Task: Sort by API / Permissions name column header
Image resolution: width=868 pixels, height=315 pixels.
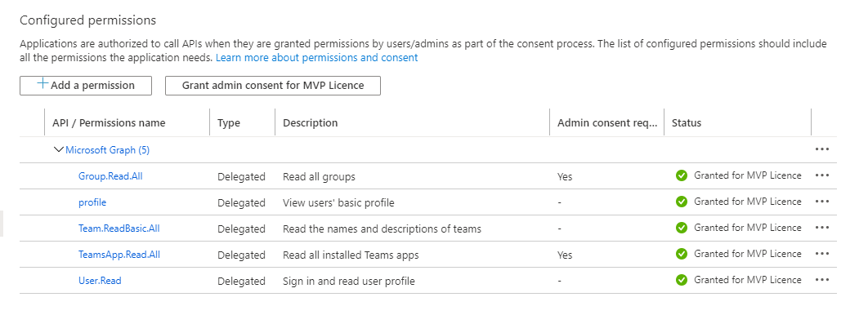Action: tap(109, 122)
